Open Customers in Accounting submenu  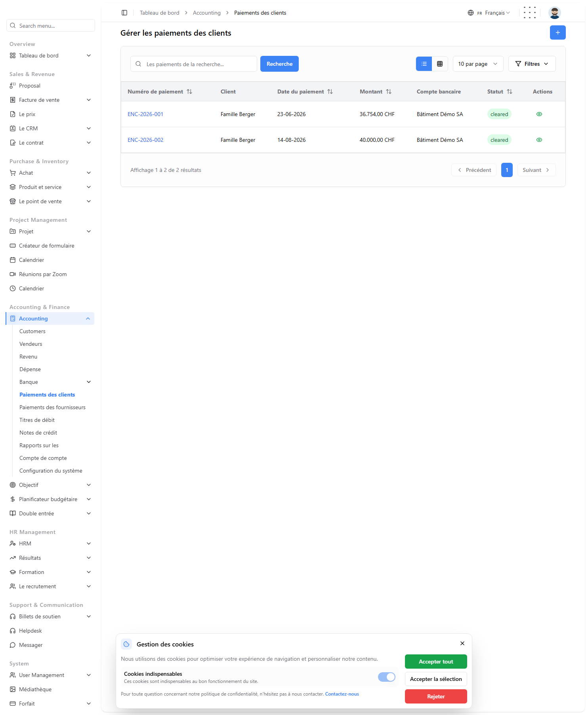coord(32,331)
